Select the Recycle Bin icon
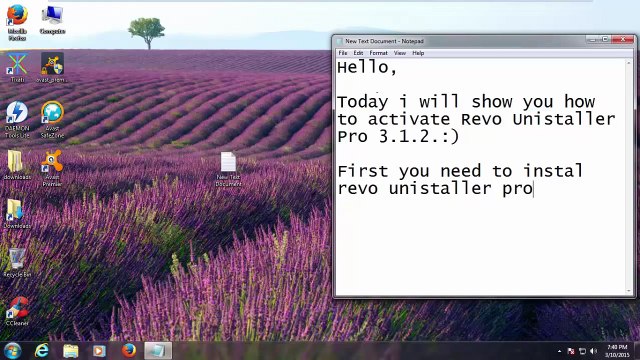This screenshot has height=360, width=640. click(x=17, y=263)
